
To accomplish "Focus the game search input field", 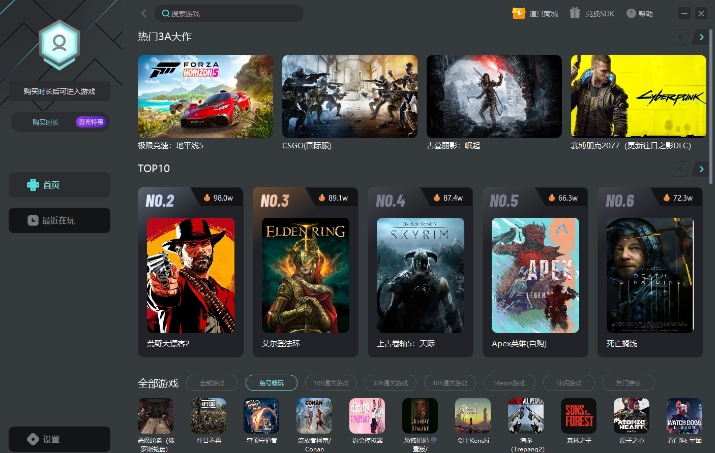I will [229, 14].
